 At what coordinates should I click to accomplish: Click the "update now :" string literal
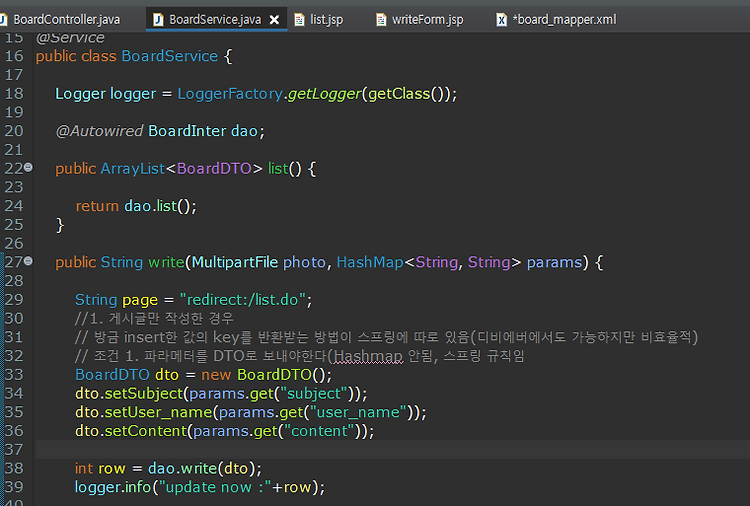coord(215,487)
